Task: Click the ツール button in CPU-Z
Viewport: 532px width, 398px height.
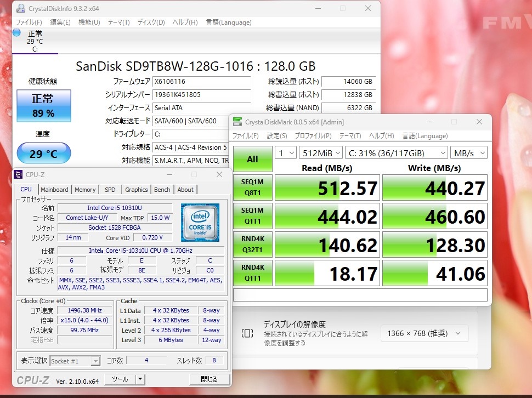Action: (x=120, y=379)
